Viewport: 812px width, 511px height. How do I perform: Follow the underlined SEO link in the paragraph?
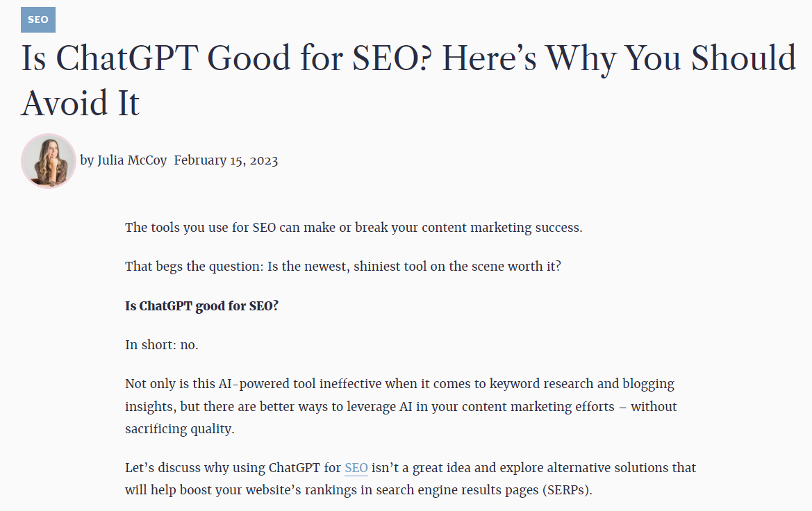[x=356, y=467]
